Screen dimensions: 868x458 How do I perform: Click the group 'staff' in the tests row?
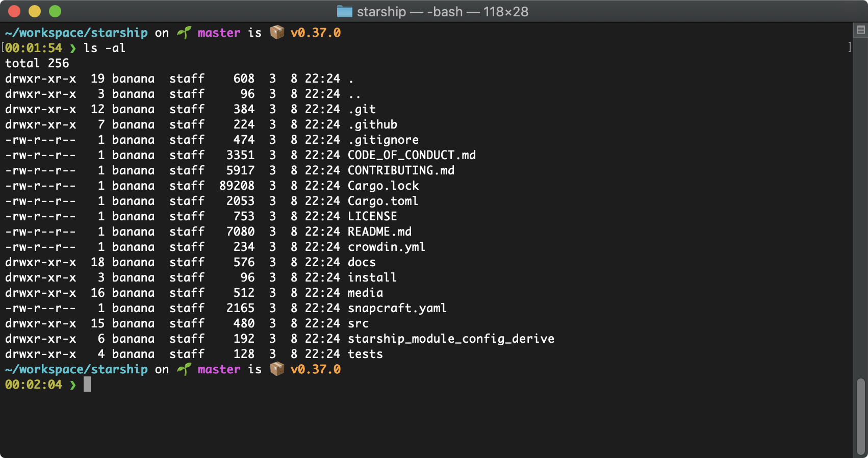point(187,354)
